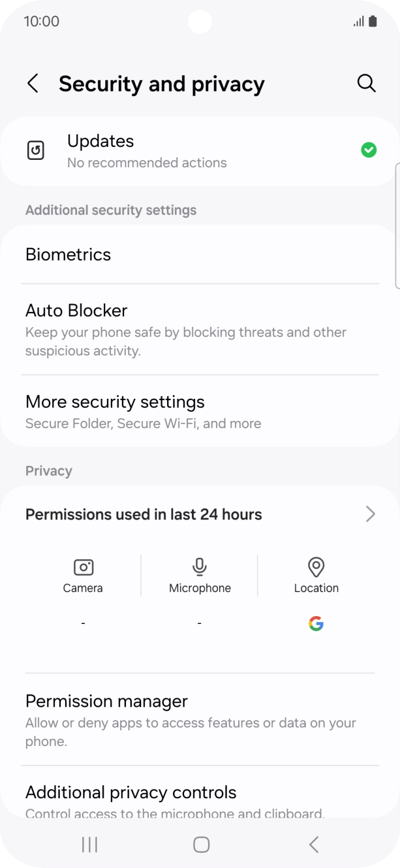Tap the green checkmark on Updates
400x868 pixels.
tap(369, 149)
